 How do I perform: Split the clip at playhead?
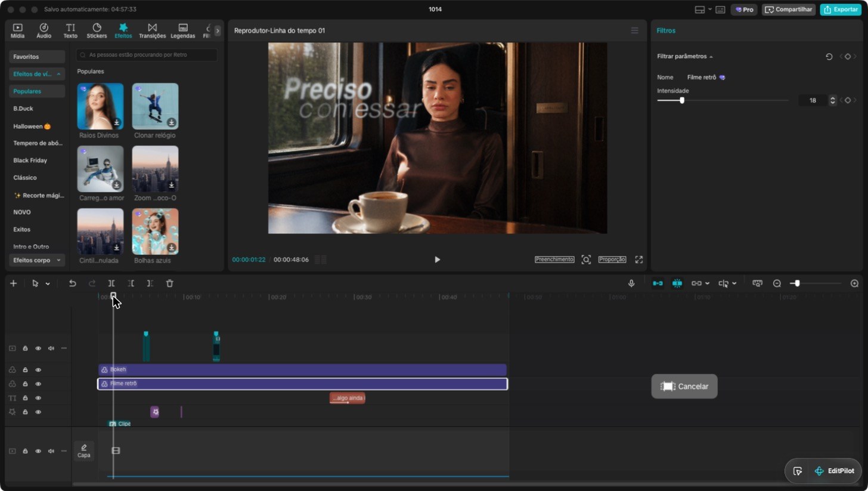coord(111,283)
